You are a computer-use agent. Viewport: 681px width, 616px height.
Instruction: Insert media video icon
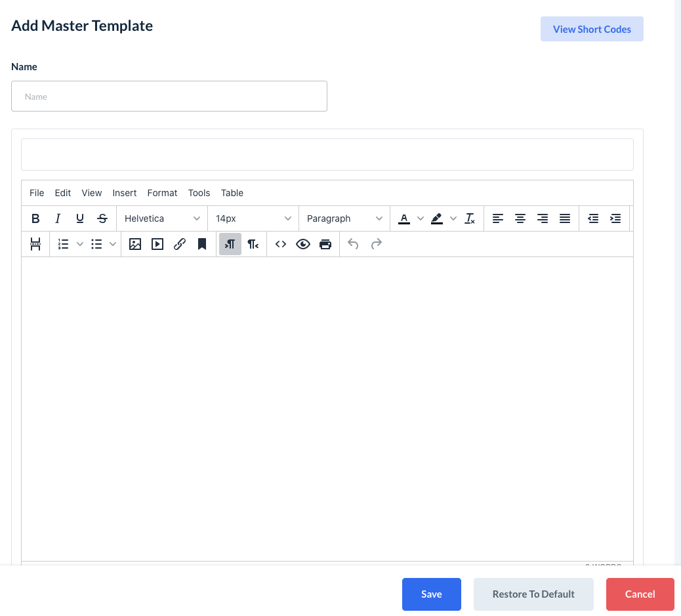pyautogui.click(x=157, y=244)
